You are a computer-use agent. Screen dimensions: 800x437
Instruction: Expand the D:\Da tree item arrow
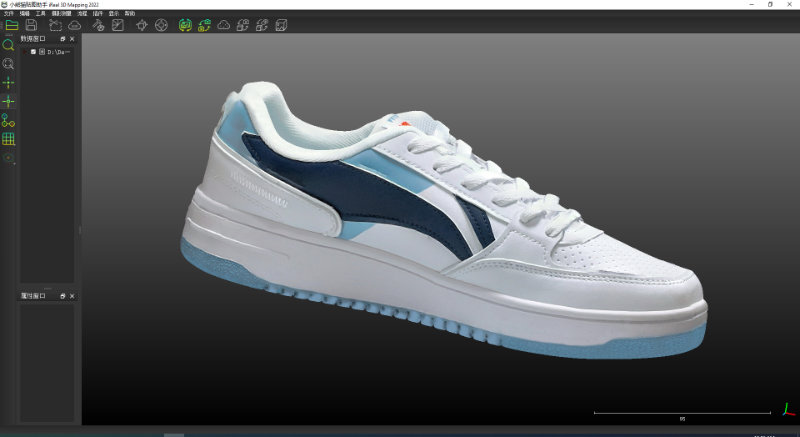click(x=24, y=52)
